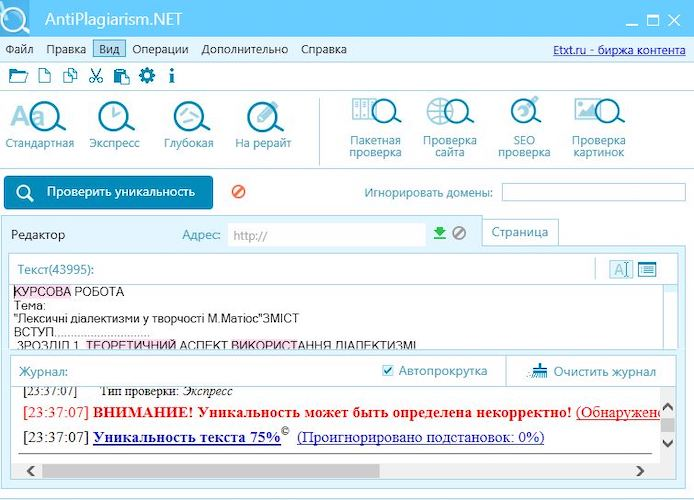694x500 pixels.
Task: Switch to the Редактор tab
Action: [38, 235]
